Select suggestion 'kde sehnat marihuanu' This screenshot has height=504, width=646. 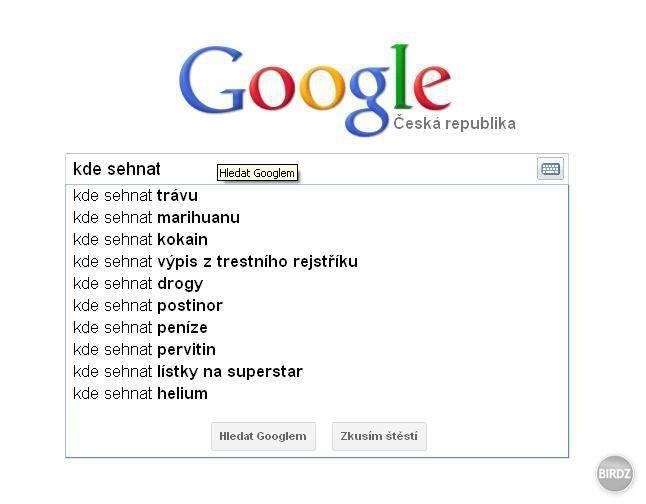317,217
